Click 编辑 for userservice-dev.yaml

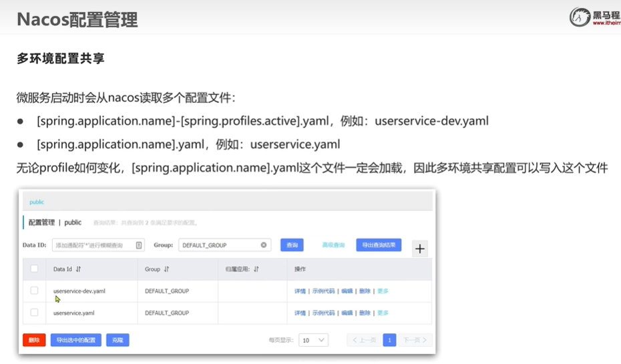(x=347, y=291)
